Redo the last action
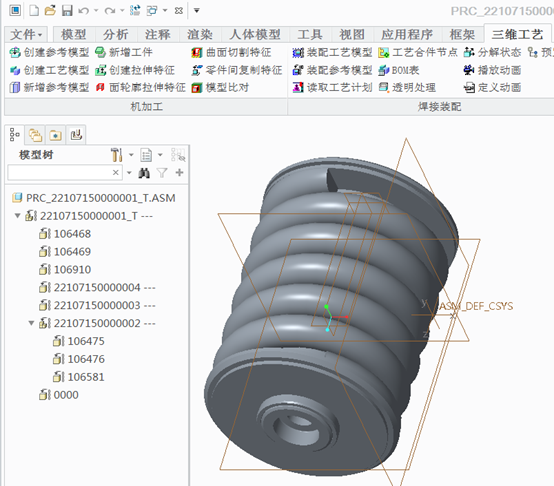This screenshot has width=554, height=486. [110, 11]
